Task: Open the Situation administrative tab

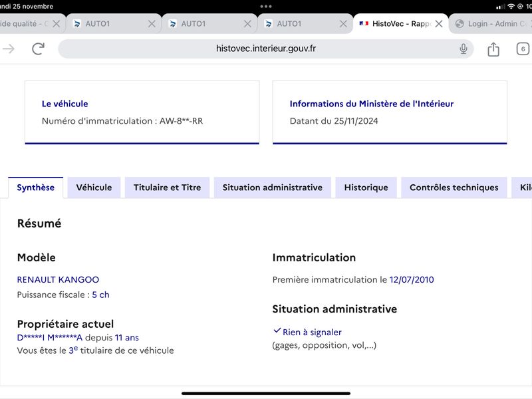Action: click(x=273, y=188)
